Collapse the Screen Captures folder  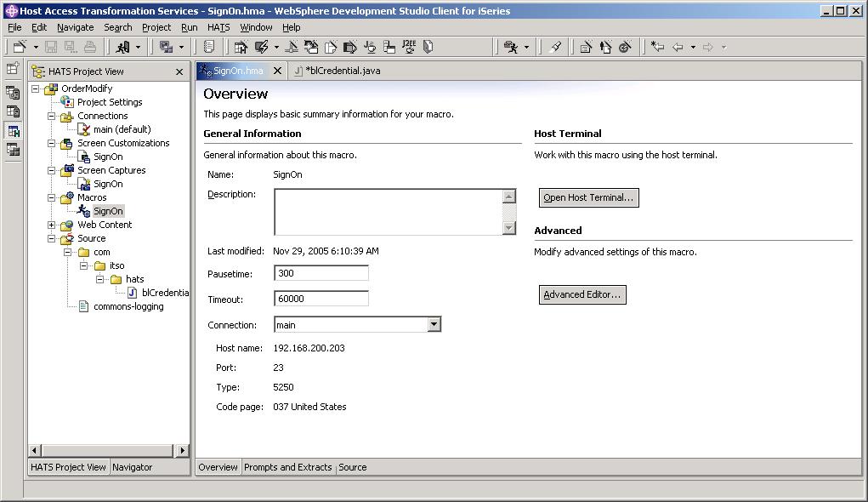point(52,170)
